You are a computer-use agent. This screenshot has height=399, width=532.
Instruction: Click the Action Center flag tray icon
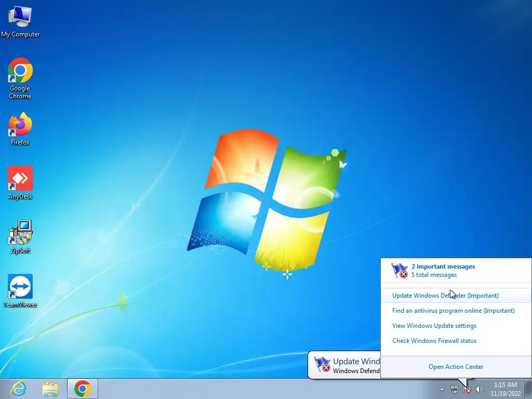pyautogui.click(x=467, y=389)
